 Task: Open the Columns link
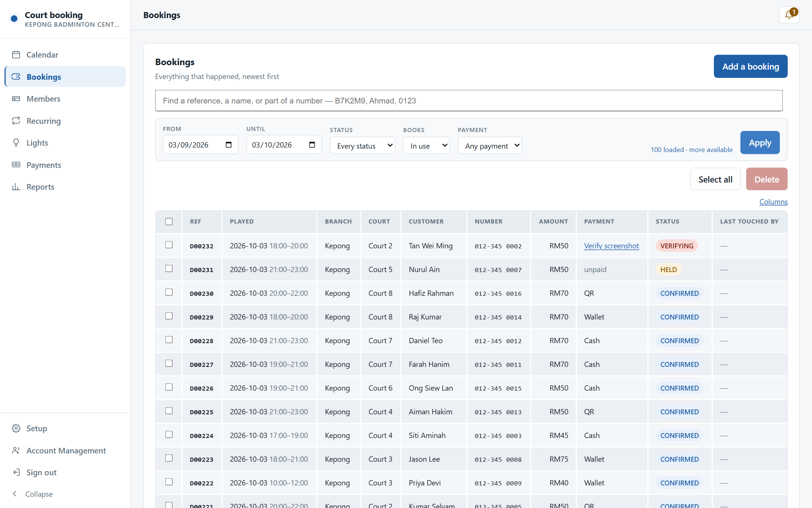pyautogui.click(x=773, y=202)
